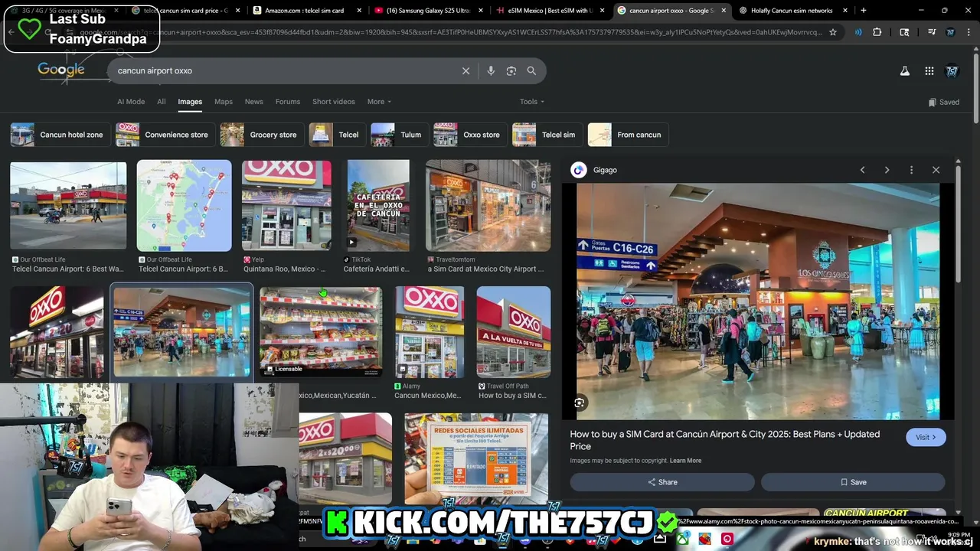Screen dimensions: 980x551
Task: Switch to Forums results
Action: tap(288, 101)
